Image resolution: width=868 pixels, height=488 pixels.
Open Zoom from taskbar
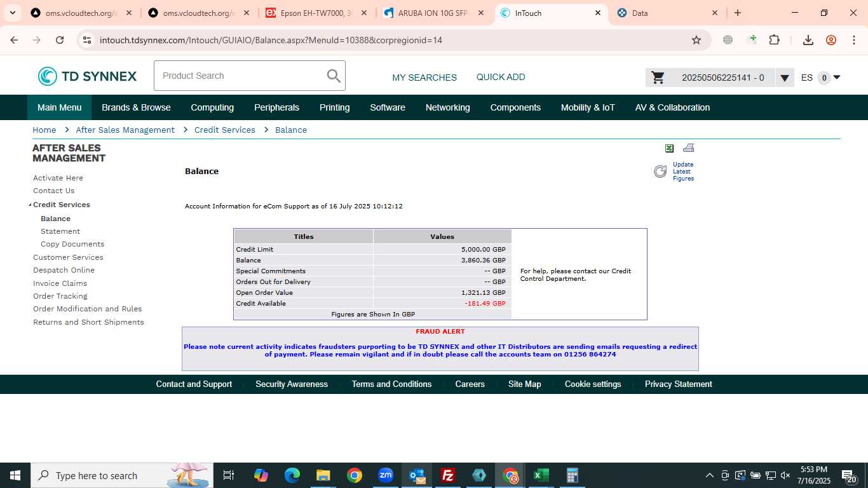coord(386,475)
